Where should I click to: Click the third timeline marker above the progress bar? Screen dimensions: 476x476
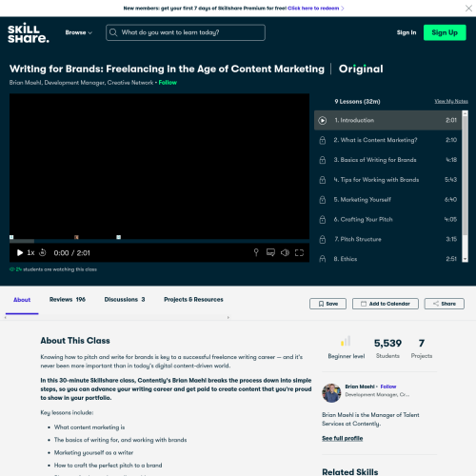point(119,237)
